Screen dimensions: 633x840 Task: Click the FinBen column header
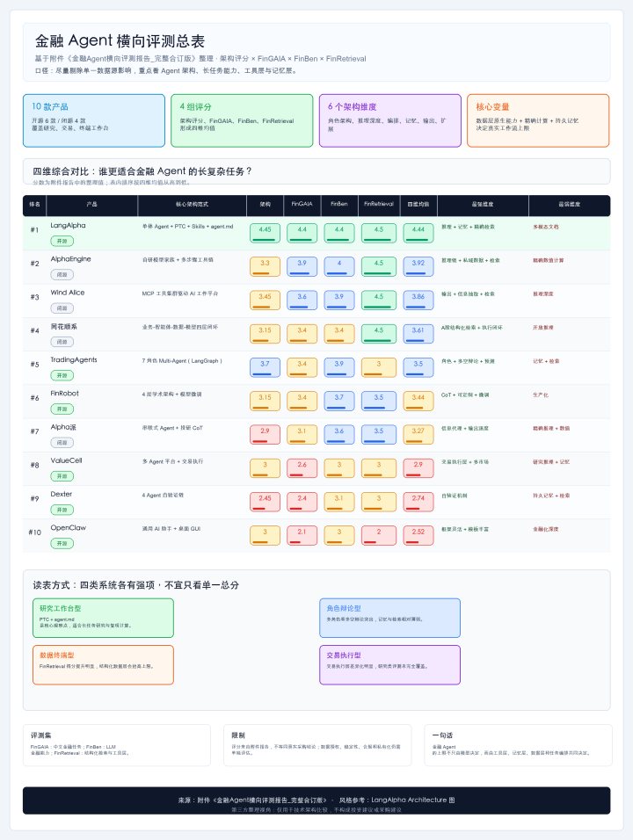(338, 204)
